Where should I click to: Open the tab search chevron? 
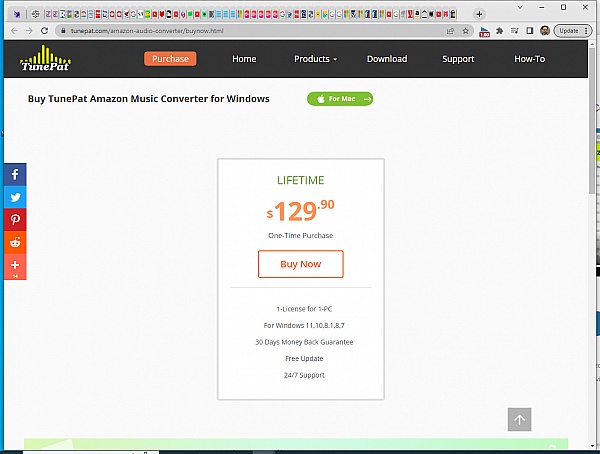coord(520,7)
